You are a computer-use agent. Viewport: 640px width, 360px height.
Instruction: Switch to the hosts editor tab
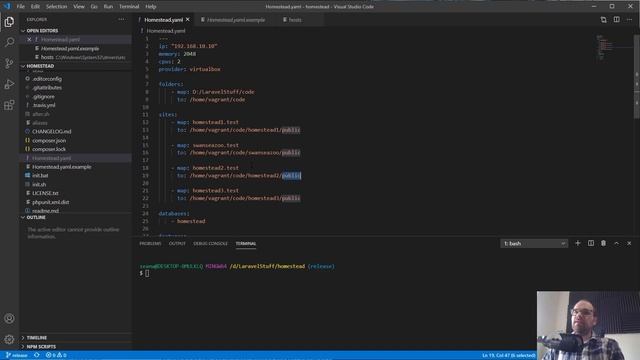pos(295,20)
